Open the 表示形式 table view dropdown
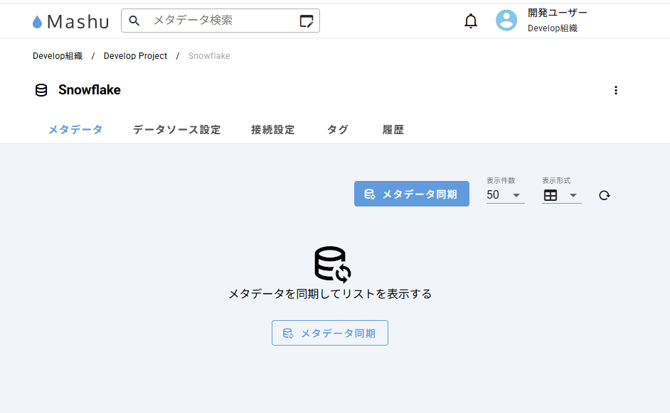Screen dimensions: 670x413 561,195
